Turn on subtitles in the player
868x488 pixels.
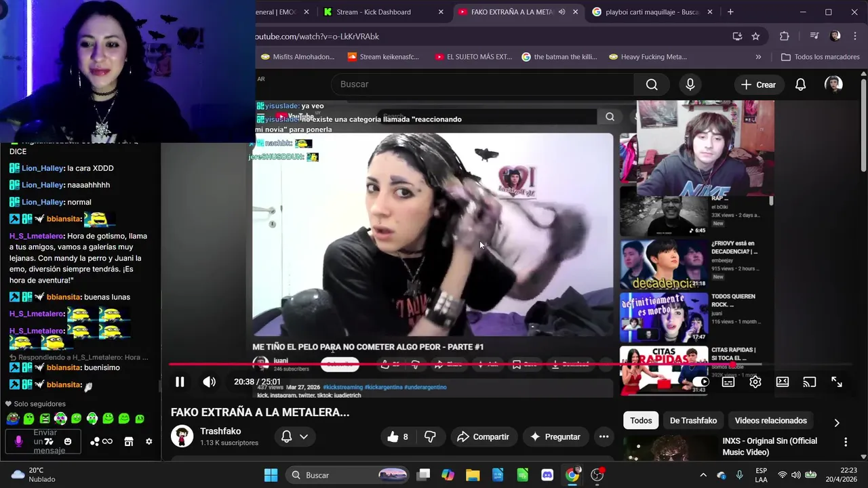[728, 382]
